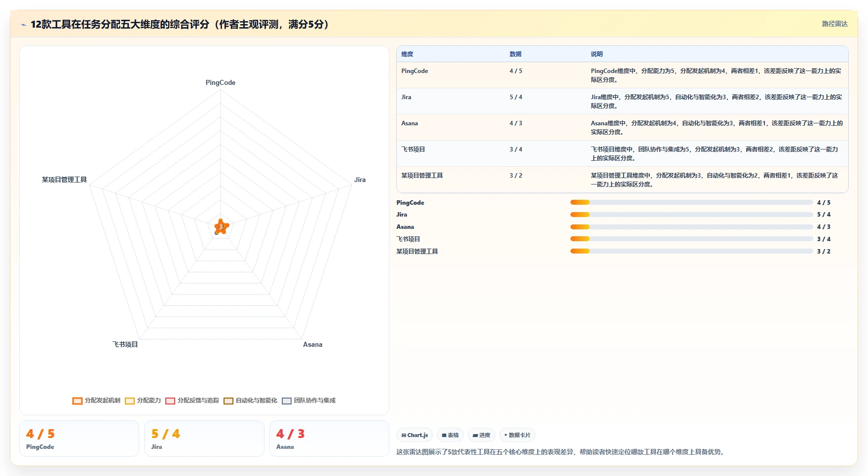Click the PingCode description text in table

click(x=716, y=75)
